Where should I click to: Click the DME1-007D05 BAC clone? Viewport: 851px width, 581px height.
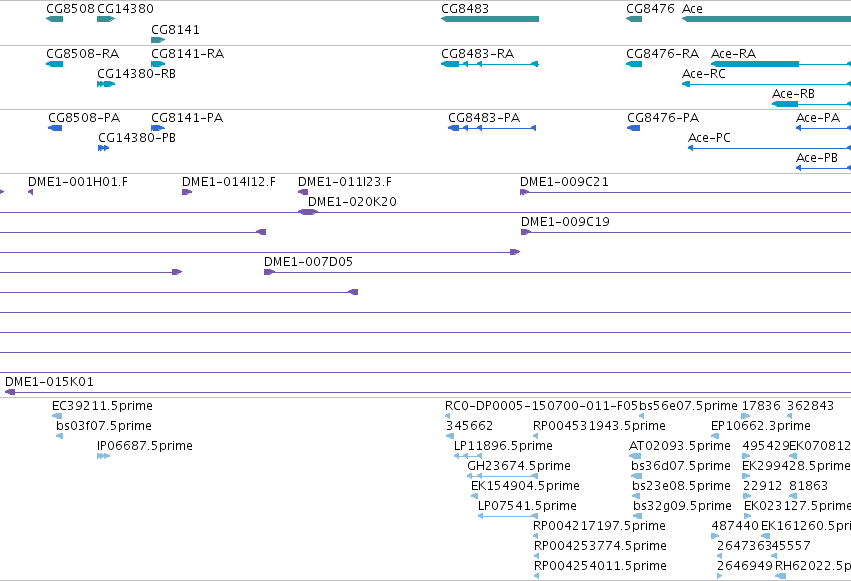tap(557, 272)
